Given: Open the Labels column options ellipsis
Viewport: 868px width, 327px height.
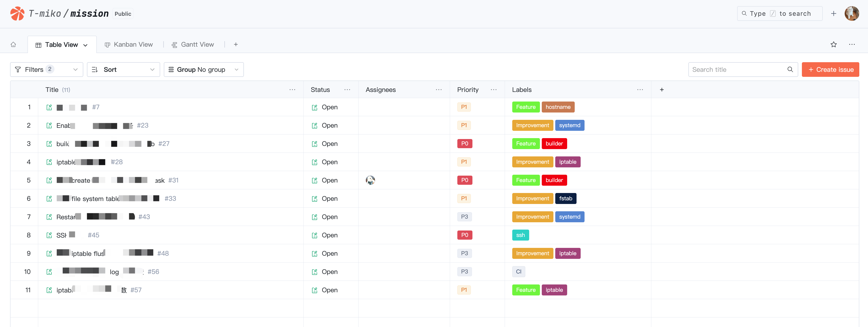Looking at the screenshot, I should click(x=640, y=90).
